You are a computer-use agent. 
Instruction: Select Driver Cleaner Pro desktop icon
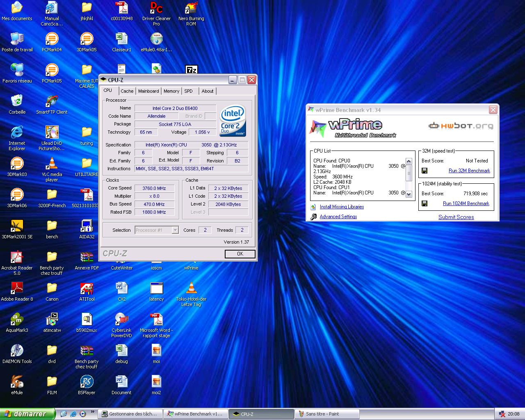pyautogui.click(x=156, y=14)
